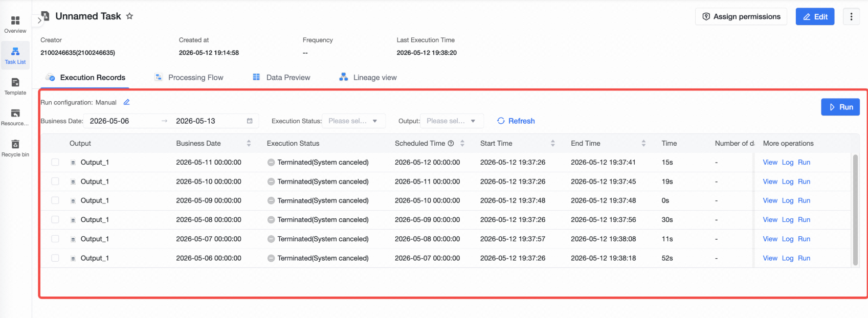Star the Unnamed Task as favorite
Screen dimensions: 868x318
click(129, 16)
